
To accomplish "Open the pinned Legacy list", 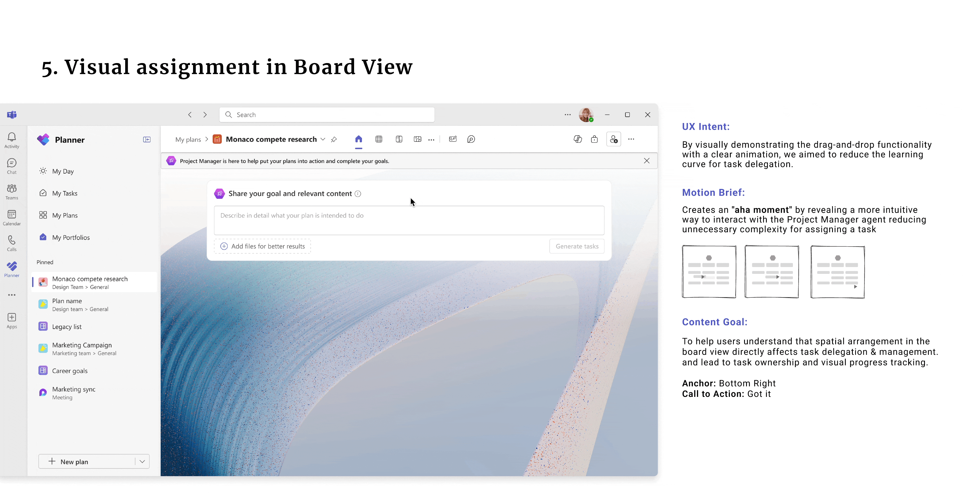I will click(94, 327).
